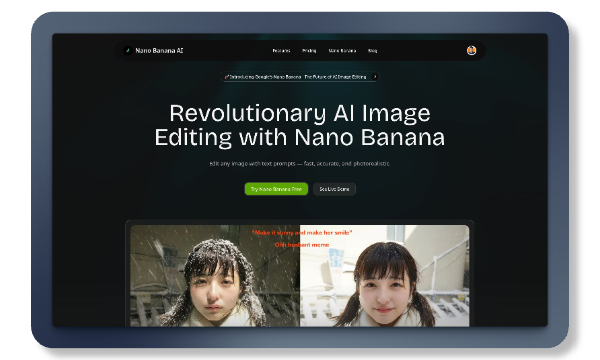The image size is (600, 360).
Task: Click the See Live Demo button
Action: click(334, 189)
